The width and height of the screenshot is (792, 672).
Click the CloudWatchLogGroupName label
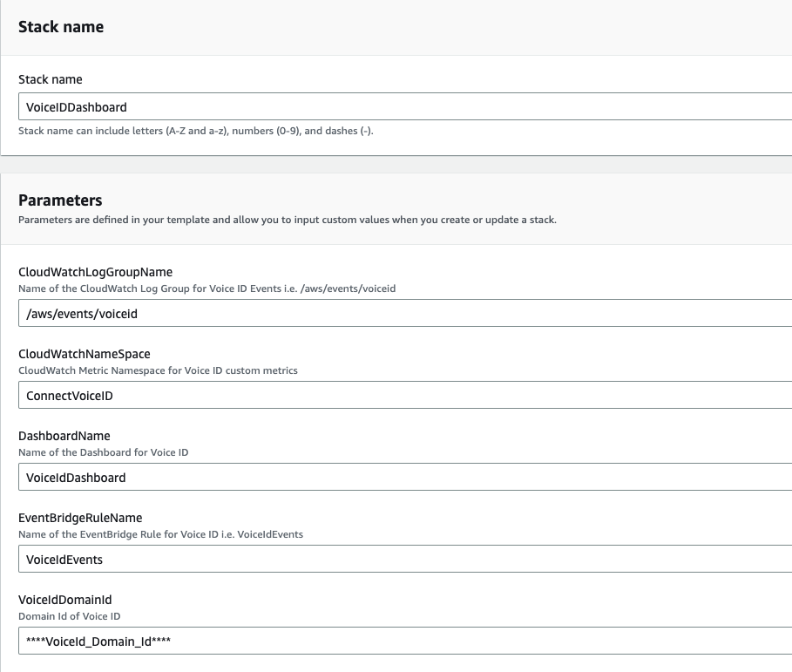pyautogui.click(x=96, y=272)
